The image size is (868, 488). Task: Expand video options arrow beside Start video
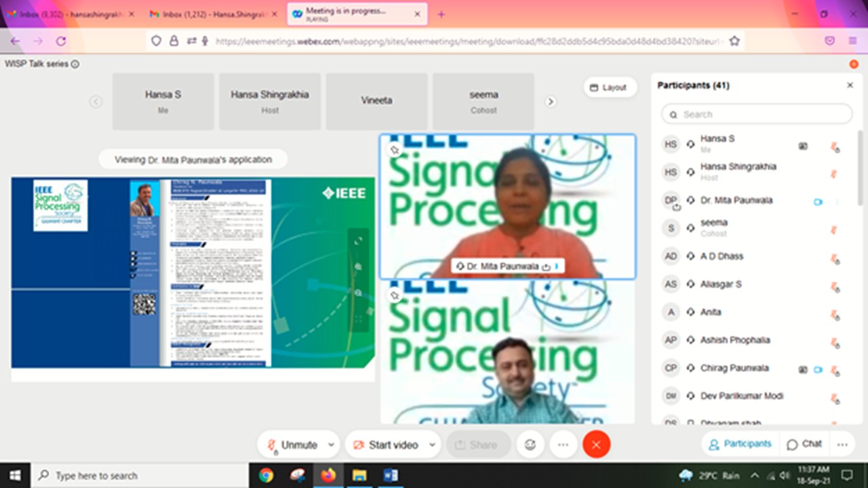pos(432,445)
